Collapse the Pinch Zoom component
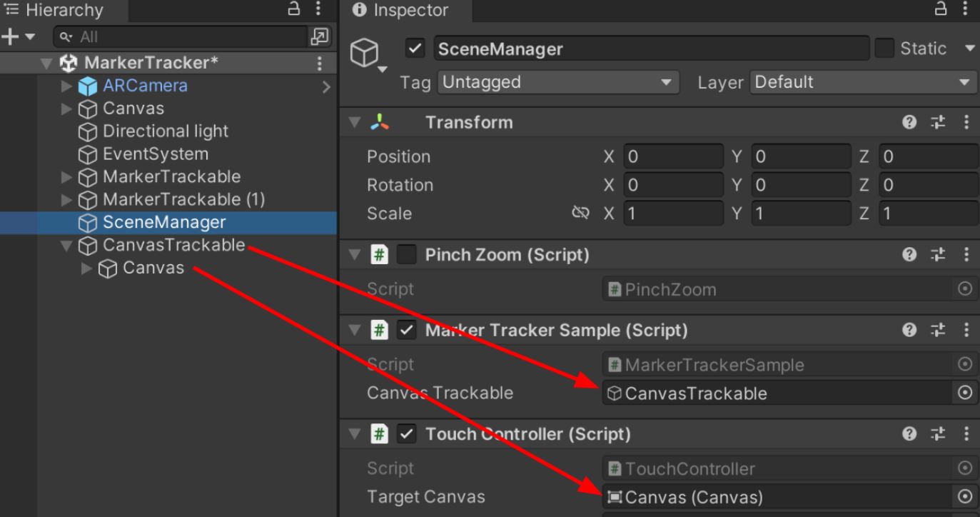Image resolution: width=980 pixels, height=517 pixels. coord(355,255)
